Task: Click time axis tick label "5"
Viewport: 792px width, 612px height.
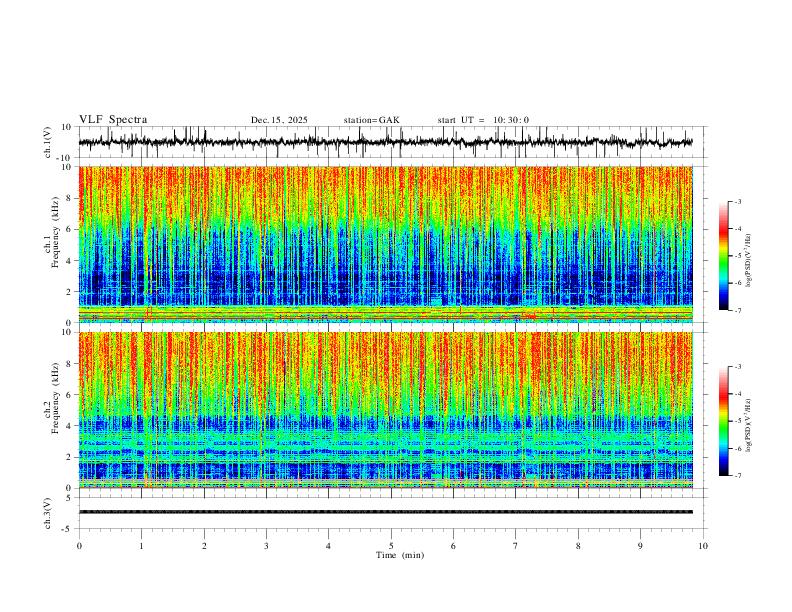Action: [391, 546]
